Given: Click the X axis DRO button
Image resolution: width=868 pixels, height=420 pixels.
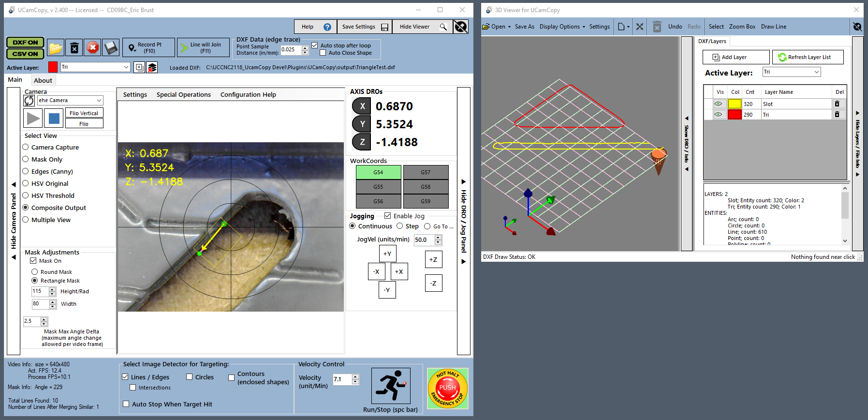Looking at the screenshot, I should (x=362, y=106).
